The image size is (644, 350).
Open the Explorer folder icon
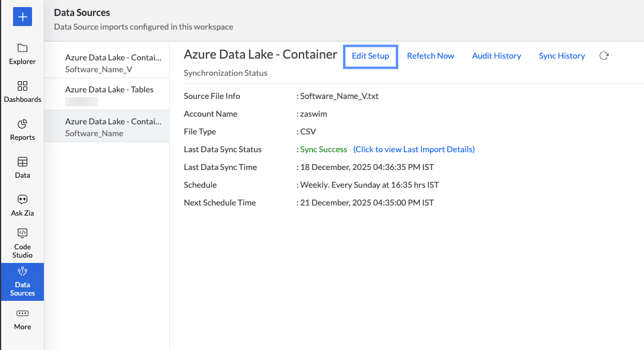[23, 49]
